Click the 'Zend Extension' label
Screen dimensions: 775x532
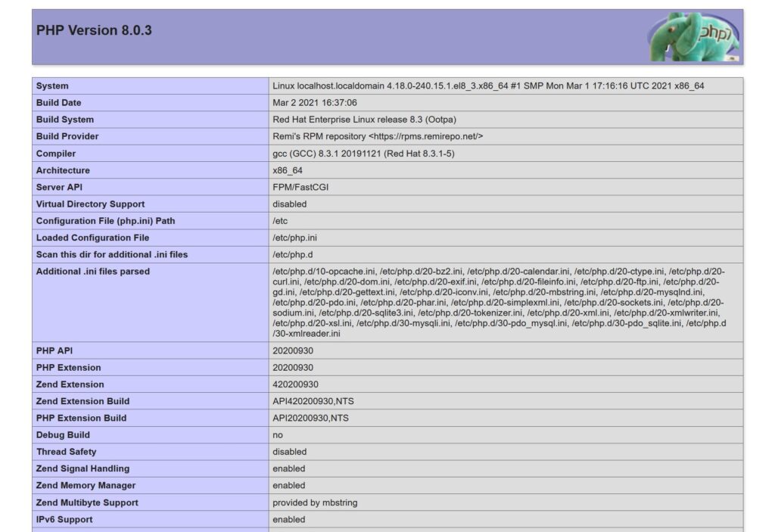coord(70,384)
